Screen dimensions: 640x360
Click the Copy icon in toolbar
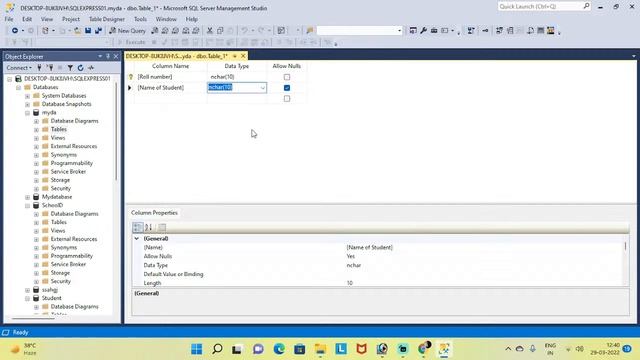pyautogui.click(x=220, y=31)
